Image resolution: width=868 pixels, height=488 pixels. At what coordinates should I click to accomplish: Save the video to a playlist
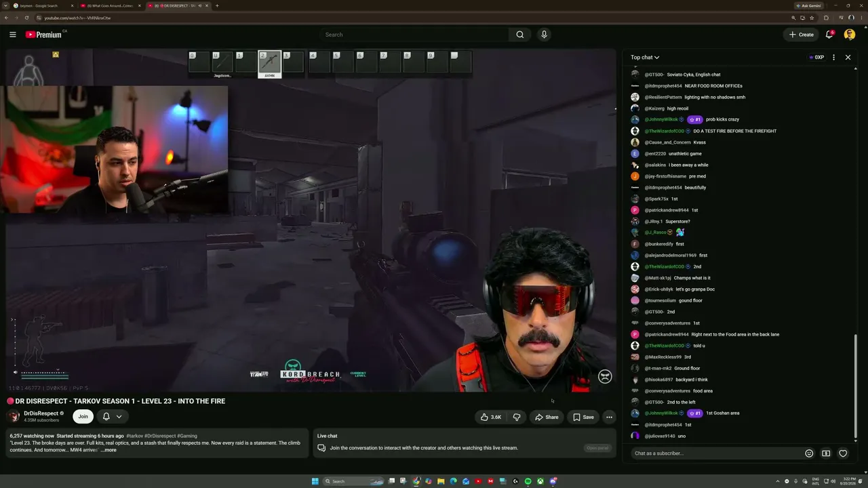pos(583,417)
